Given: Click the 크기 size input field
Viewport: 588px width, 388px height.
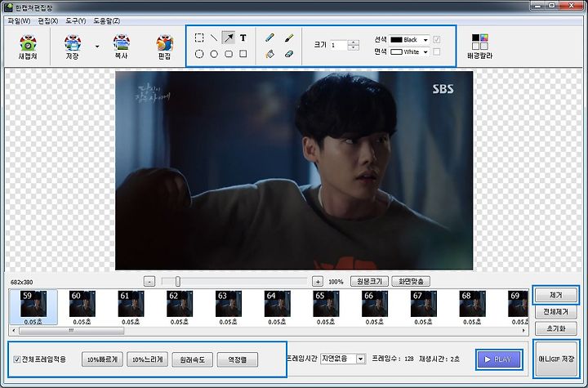Looking at the screenshot, I should [x=339, y=46].
